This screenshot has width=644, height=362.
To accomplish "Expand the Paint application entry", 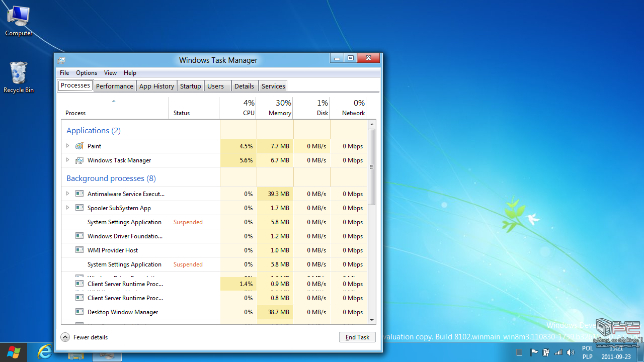I will click(x=68, y=146).
